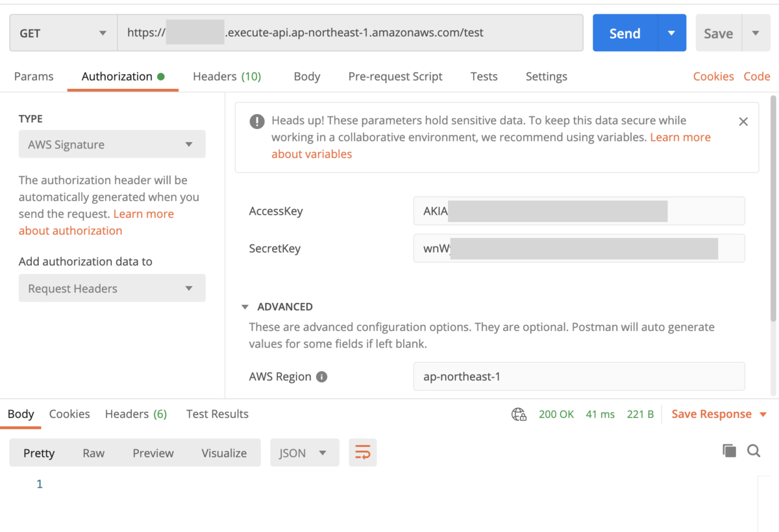Image resolution: width=779 pixels, height=532 pixels.
Task: Toggle the line wrap icon
Action: [363, 453]
